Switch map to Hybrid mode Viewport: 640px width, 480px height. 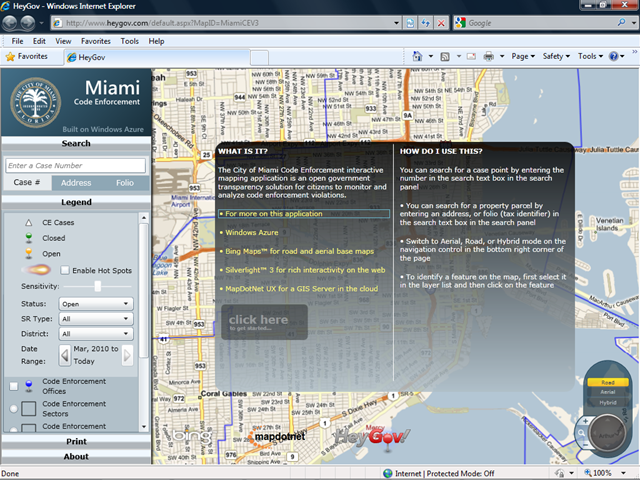click(x=608, y=402)
